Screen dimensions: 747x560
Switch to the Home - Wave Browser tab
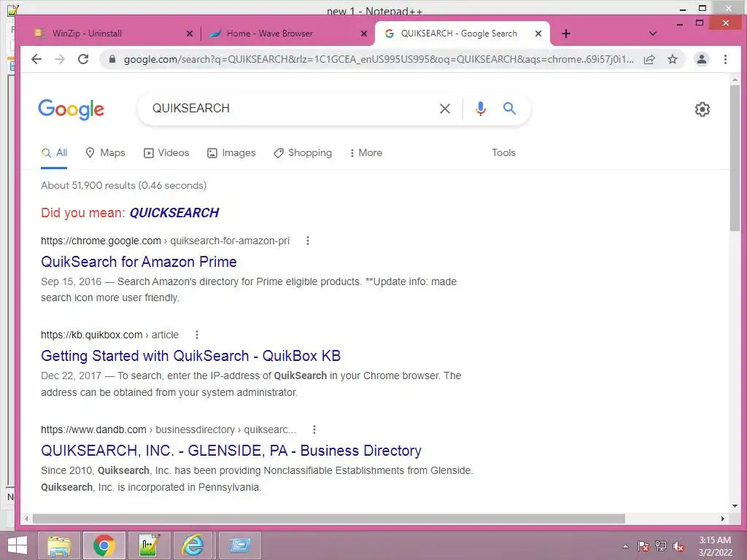click(x=287, y=34)
